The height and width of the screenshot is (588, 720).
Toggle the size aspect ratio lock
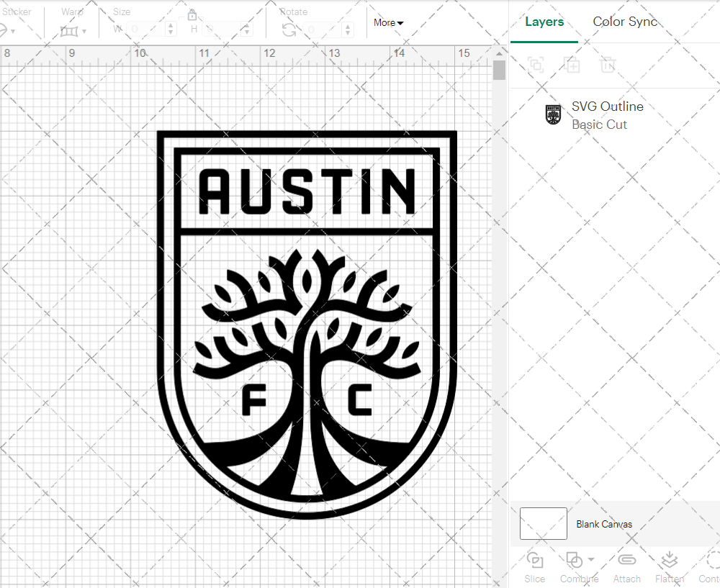click(x=192, y=14)
